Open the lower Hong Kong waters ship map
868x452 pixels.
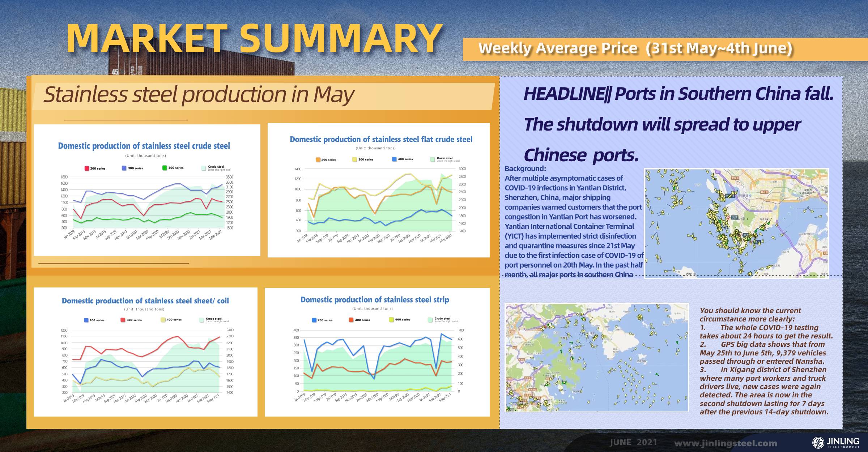pyautogui.click(x=597, y=357)
